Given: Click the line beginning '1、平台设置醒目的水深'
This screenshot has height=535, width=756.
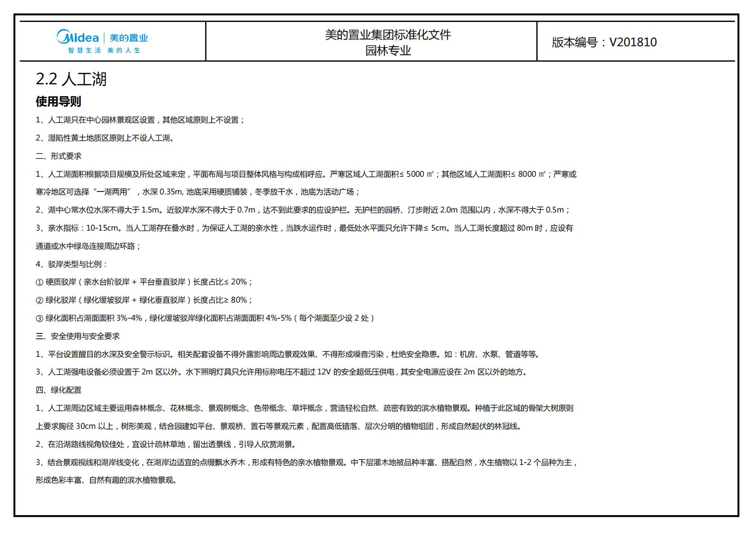Looking at the screenshot, I should point(288,354).
